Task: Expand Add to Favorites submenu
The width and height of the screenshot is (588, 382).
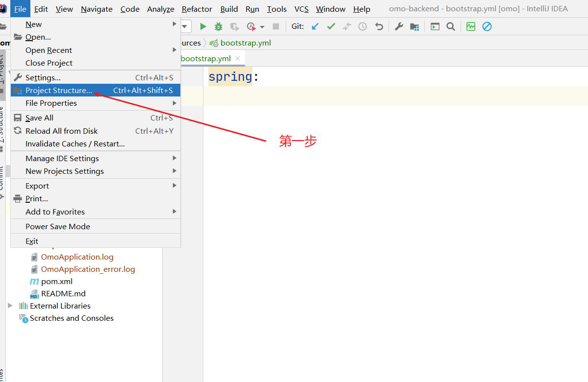Action: tap(96, 212)
